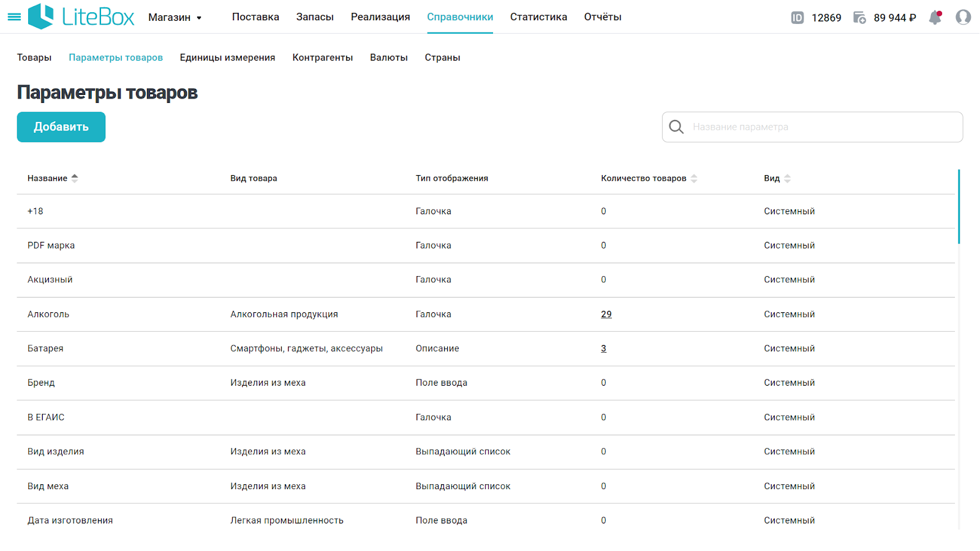Switch to the Валюты tab
This screenshot has height=551, width=980.
389,58
